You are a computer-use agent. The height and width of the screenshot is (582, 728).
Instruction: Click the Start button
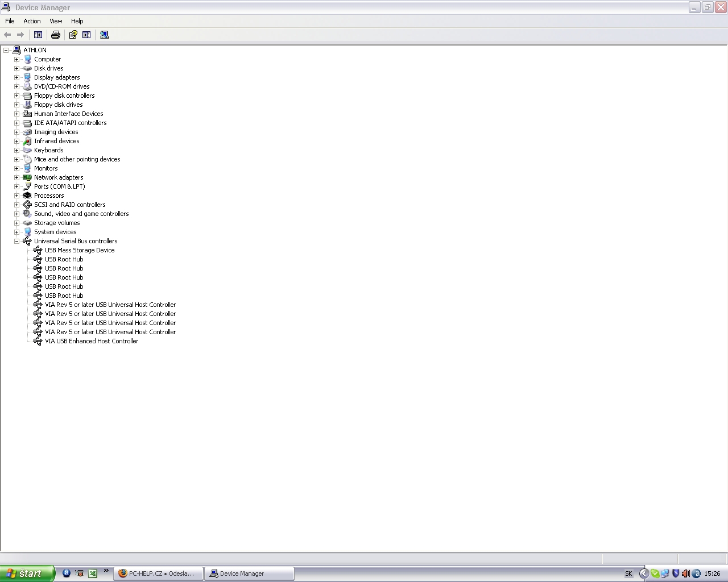point(27,573)
